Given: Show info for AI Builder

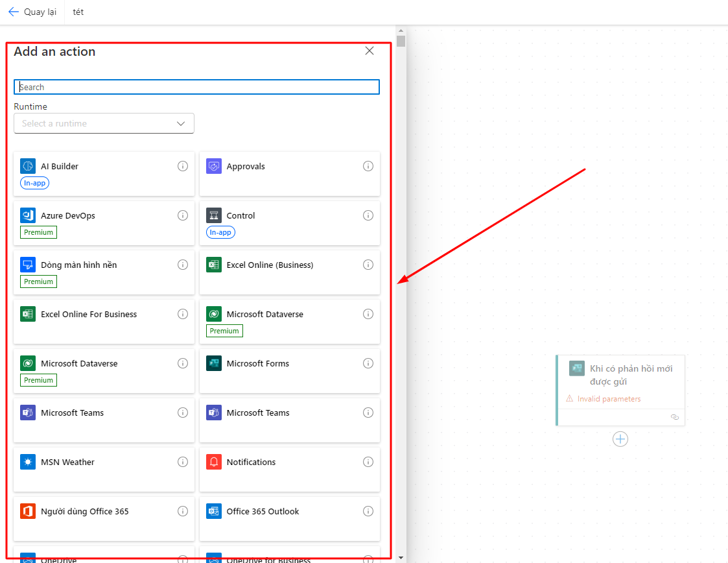Looking at the screenshot, I should click(x=183, y=166).
